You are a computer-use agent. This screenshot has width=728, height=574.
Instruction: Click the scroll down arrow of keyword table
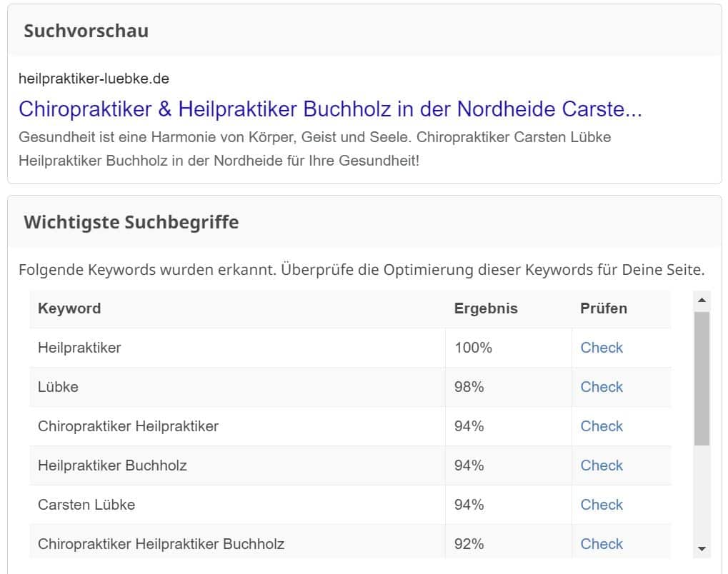[702, 549]
